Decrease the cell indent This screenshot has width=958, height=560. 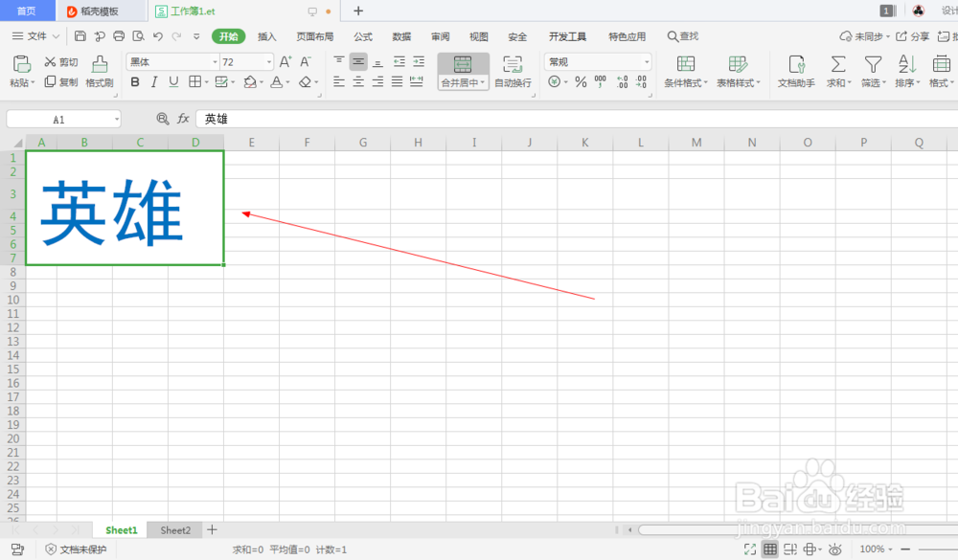(399, 61)
